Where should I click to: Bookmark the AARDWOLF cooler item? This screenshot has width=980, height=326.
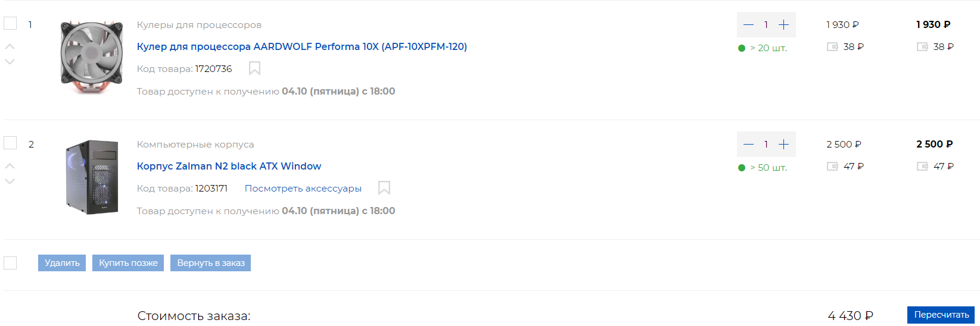[254, 69]
